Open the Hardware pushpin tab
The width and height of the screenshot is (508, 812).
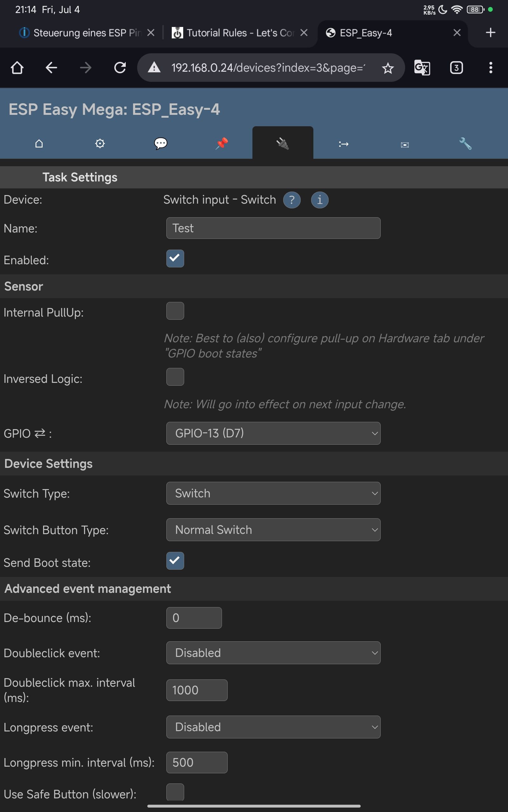222,144
